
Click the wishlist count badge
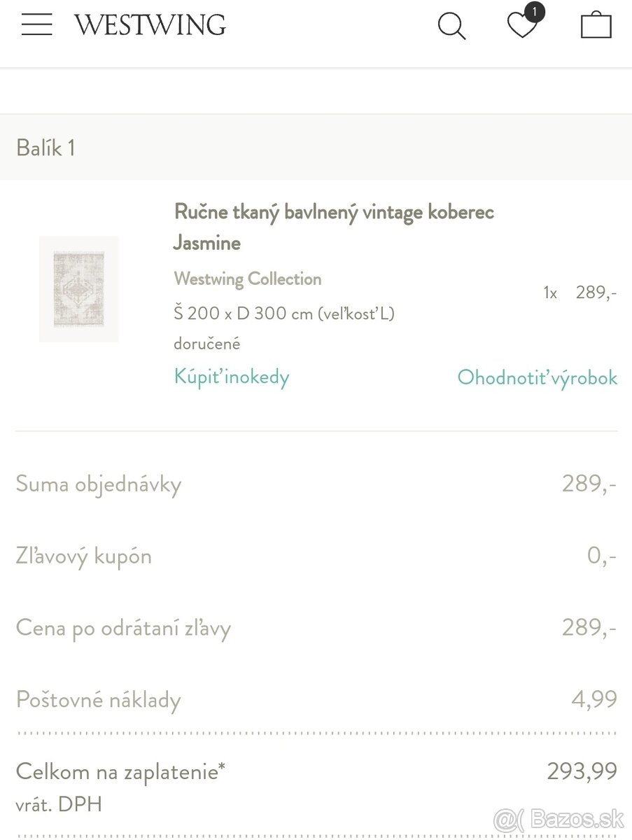[535, 12]
